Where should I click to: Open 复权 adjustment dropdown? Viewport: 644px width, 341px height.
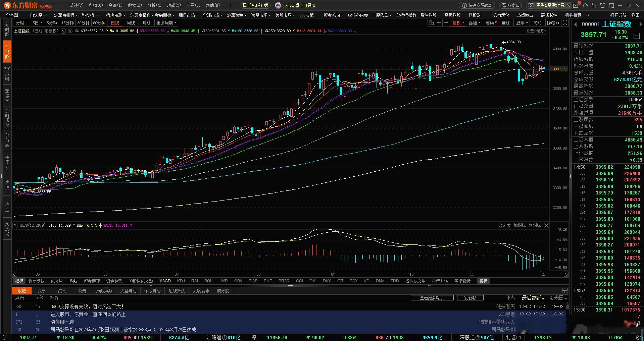pos(458,23)
